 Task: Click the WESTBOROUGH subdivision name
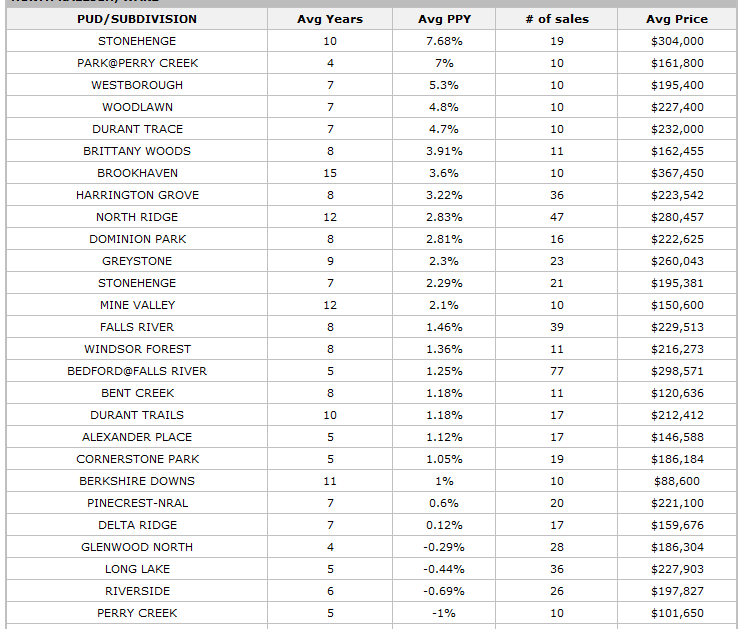[137, 85]
